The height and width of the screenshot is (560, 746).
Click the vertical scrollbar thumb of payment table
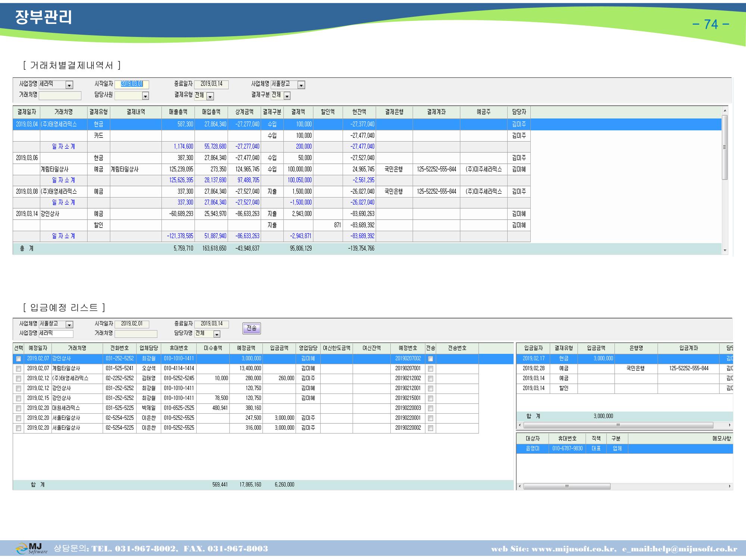click(x=725, y=147)
